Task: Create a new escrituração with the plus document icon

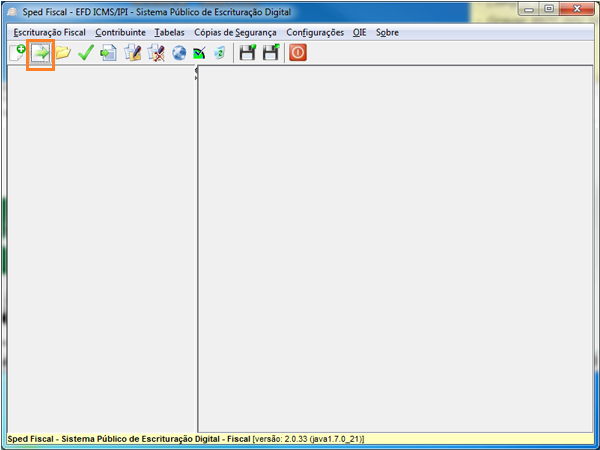Action: [17, 53]
